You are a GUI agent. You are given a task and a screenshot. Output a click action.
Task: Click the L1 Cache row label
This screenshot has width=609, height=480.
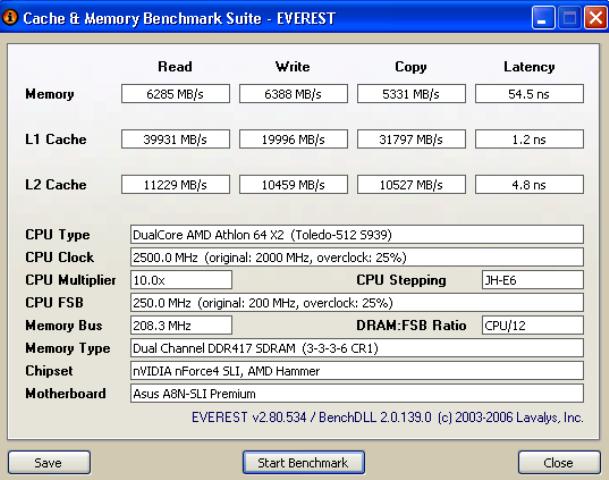[56, 139]
